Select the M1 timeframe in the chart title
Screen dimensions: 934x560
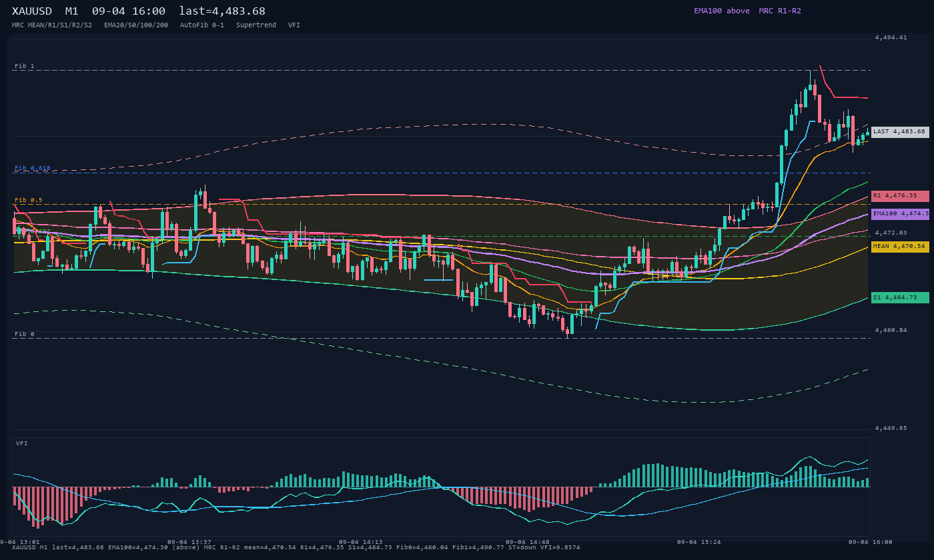pos(72,11)
